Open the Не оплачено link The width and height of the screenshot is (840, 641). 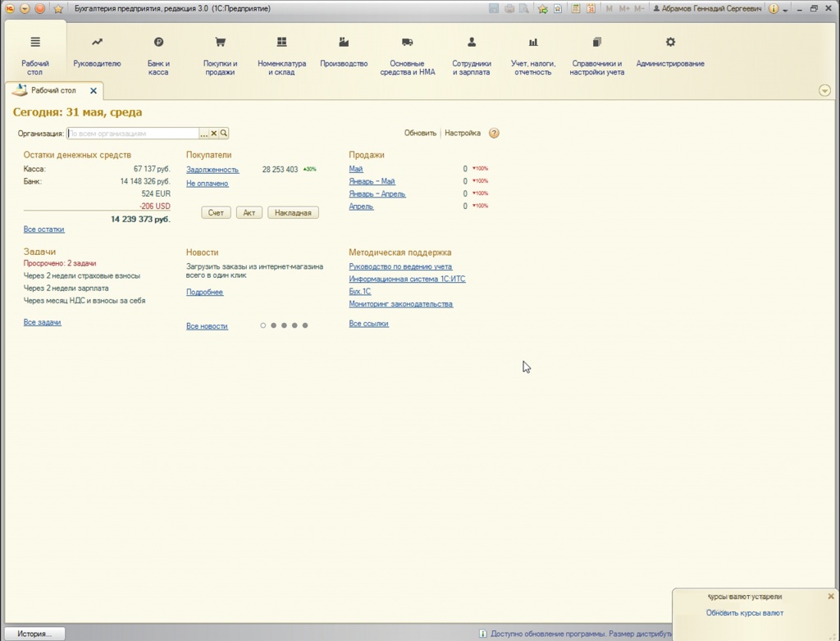pyautogui.click(x=208, y=183)
